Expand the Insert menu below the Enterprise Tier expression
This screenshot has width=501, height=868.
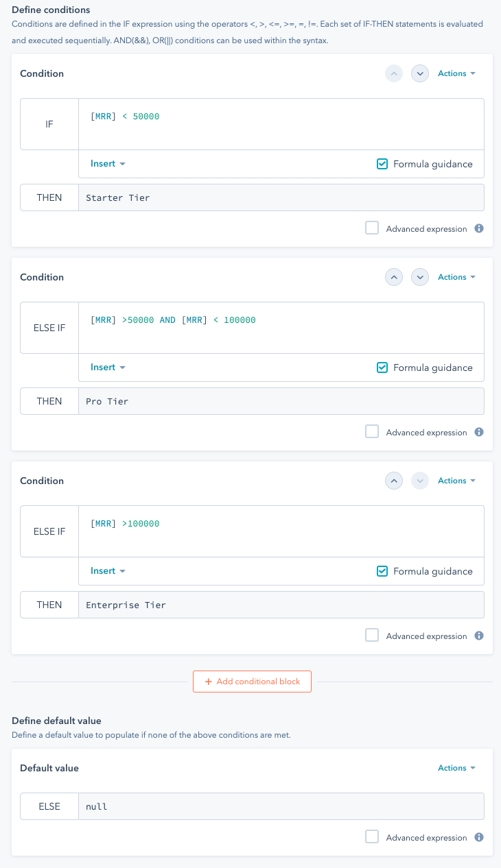click(103, 570)
